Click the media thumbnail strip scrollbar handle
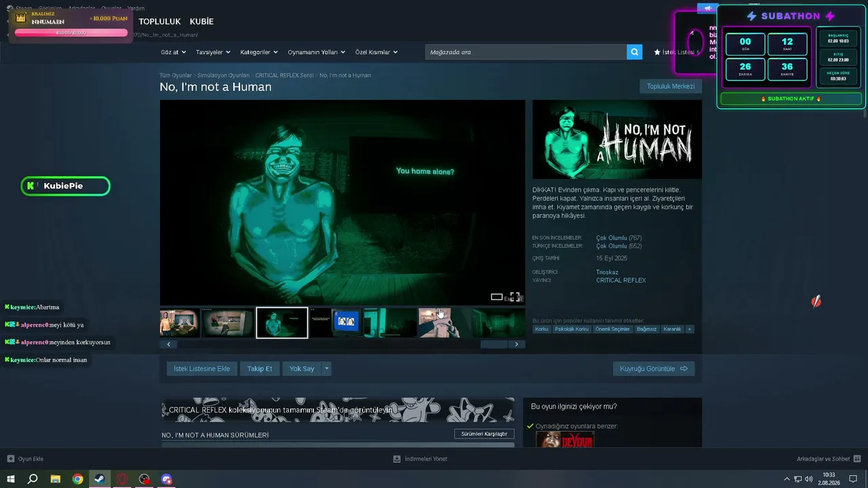The width and height of the screenshot is (868, 488). [494, 344]
